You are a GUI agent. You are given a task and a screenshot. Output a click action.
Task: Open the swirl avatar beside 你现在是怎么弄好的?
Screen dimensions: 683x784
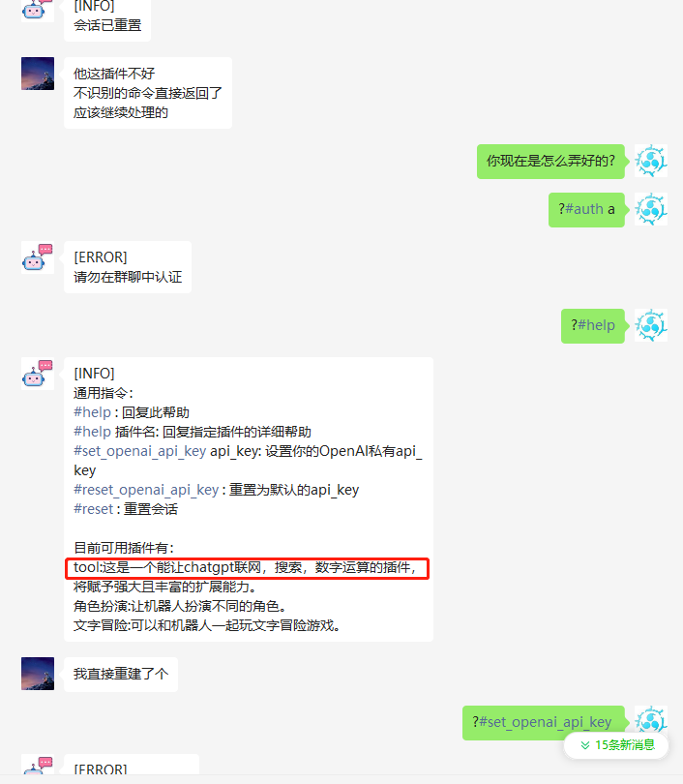(650, 161)
